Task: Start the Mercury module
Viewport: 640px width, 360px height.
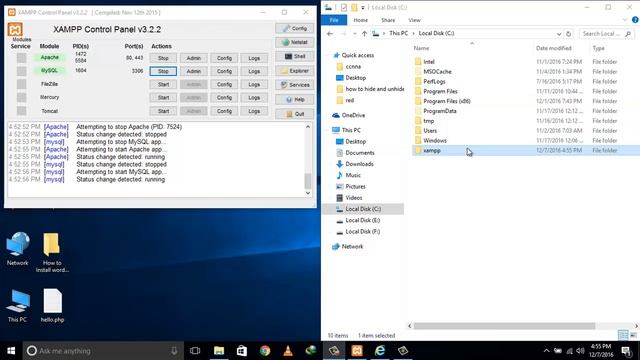Action: click(x=163, y=98)
